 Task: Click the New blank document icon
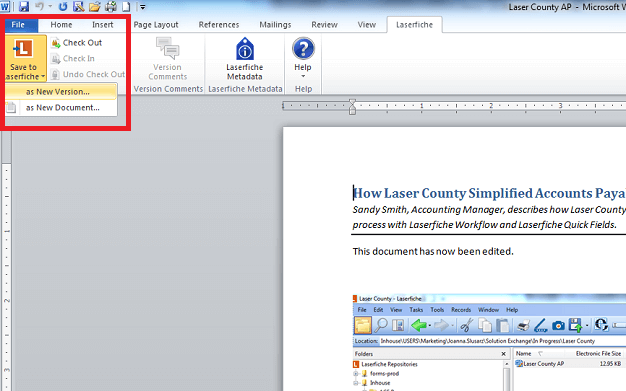tap(126, 7)
